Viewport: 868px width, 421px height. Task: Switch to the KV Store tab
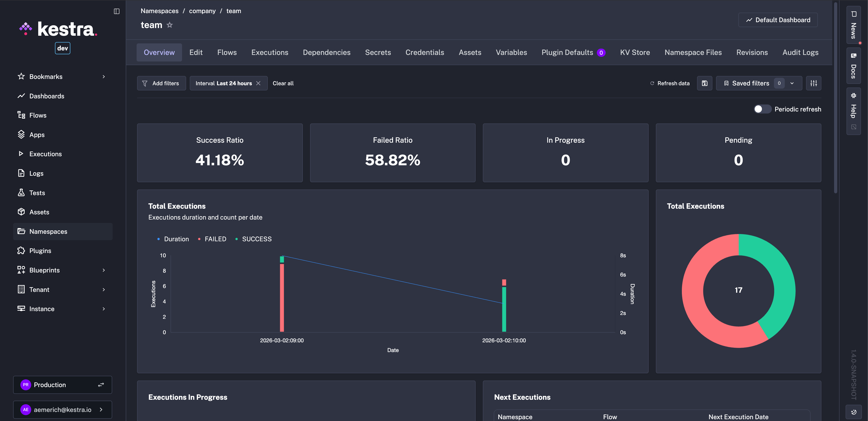coord(635,52)
